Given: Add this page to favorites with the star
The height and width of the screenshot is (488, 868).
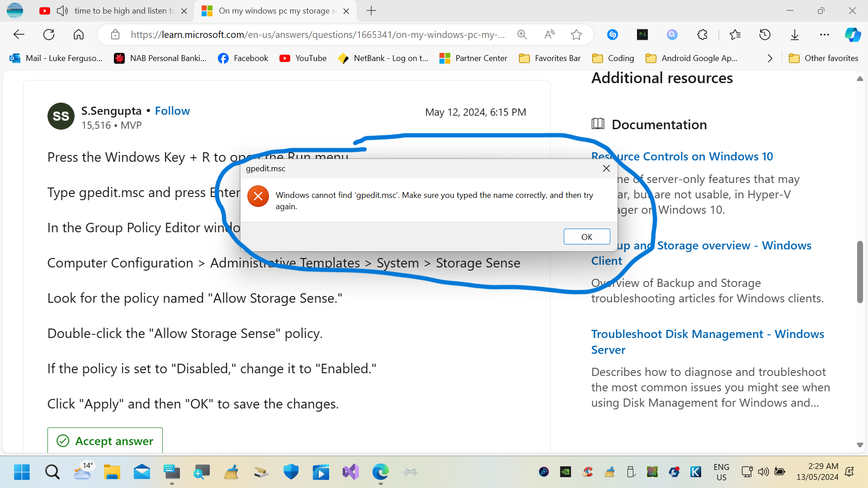Looking at the screenshot, I should tap(577, 34).
